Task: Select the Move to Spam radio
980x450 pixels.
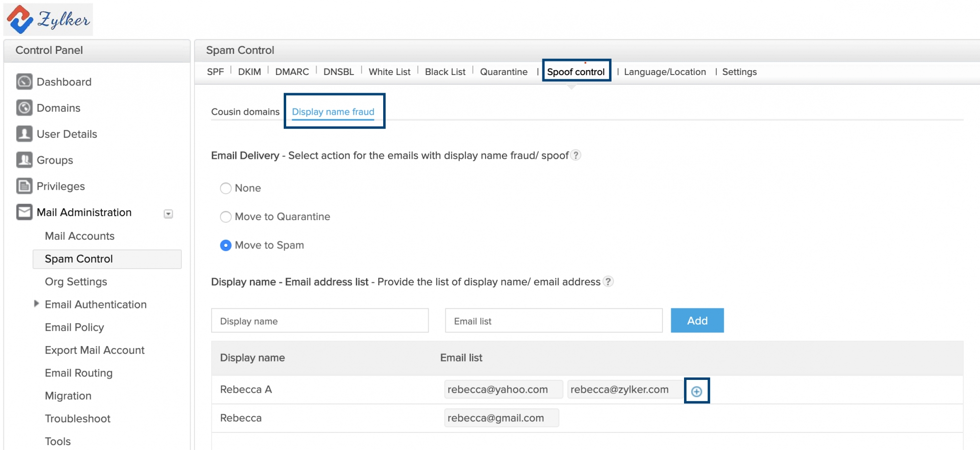Action: point(225,245)
